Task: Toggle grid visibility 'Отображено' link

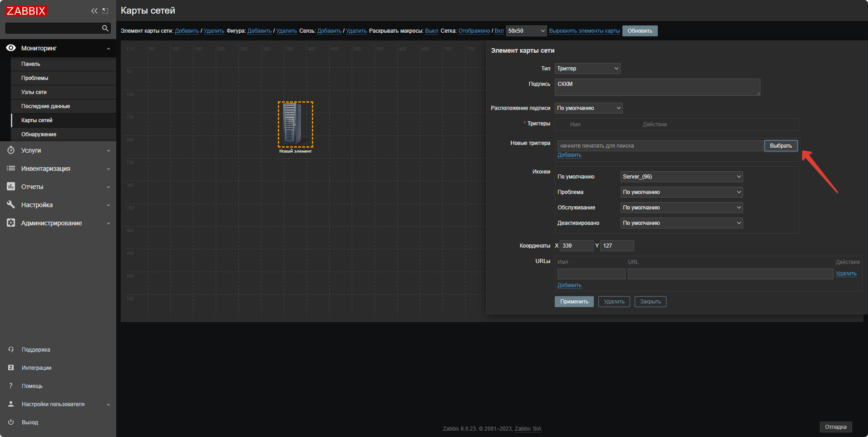Action: click(474, 31)
